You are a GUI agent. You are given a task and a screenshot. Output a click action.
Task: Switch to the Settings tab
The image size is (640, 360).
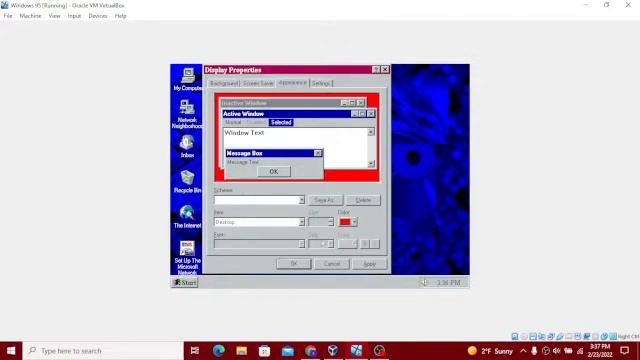321,83
